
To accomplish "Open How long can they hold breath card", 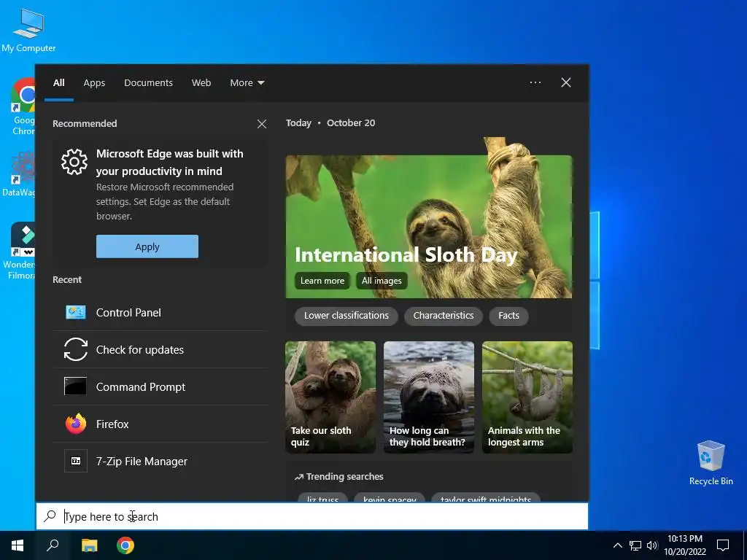I will 429,397.
